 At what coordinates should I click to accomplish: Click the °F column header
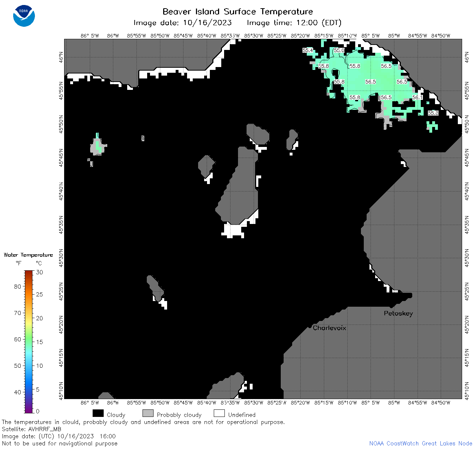tap(19, 263)
